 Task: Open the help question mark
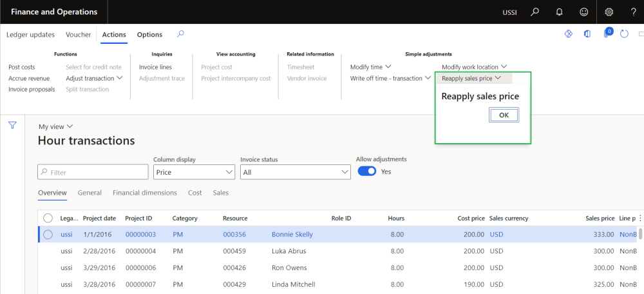tap(633, 12)
